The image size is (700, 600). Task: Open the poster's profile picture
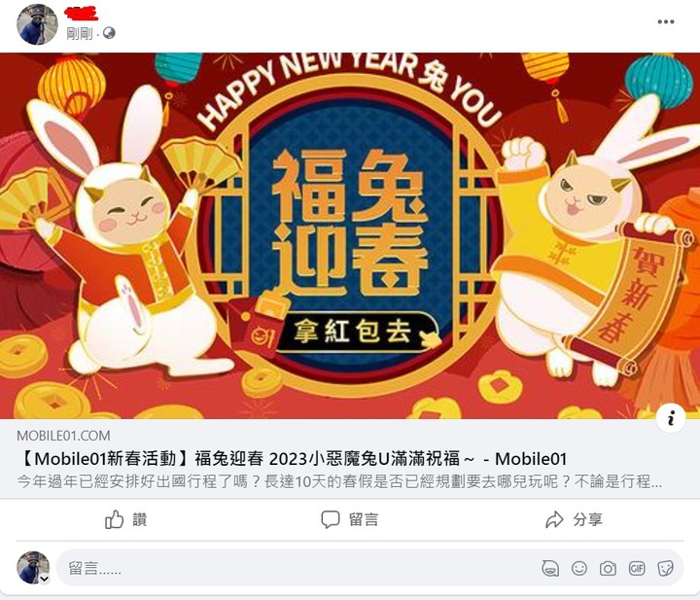tap(37, 24)
